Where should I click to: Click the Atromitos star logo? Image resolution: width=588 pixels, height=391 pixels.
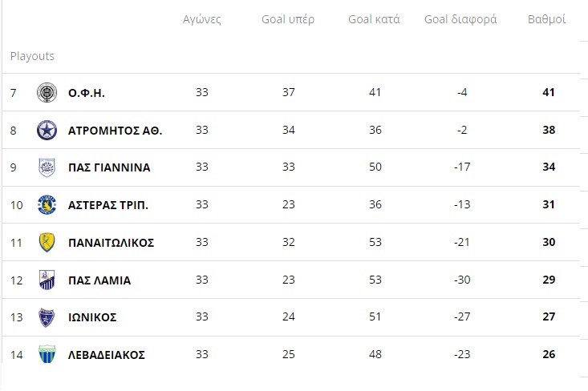(x=47, y=131)
